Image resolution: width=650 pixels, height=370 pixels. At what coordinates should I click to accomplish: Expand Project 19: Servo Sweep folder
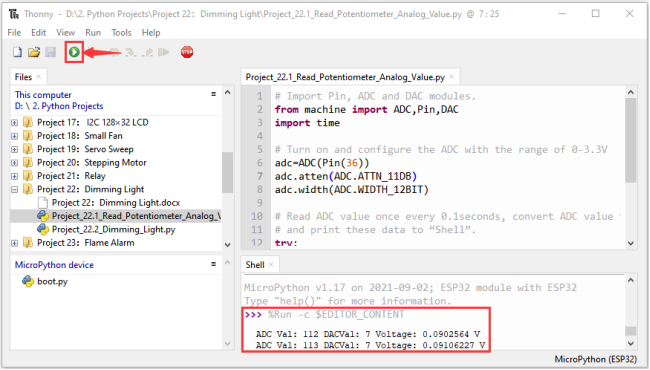[15, 149]
